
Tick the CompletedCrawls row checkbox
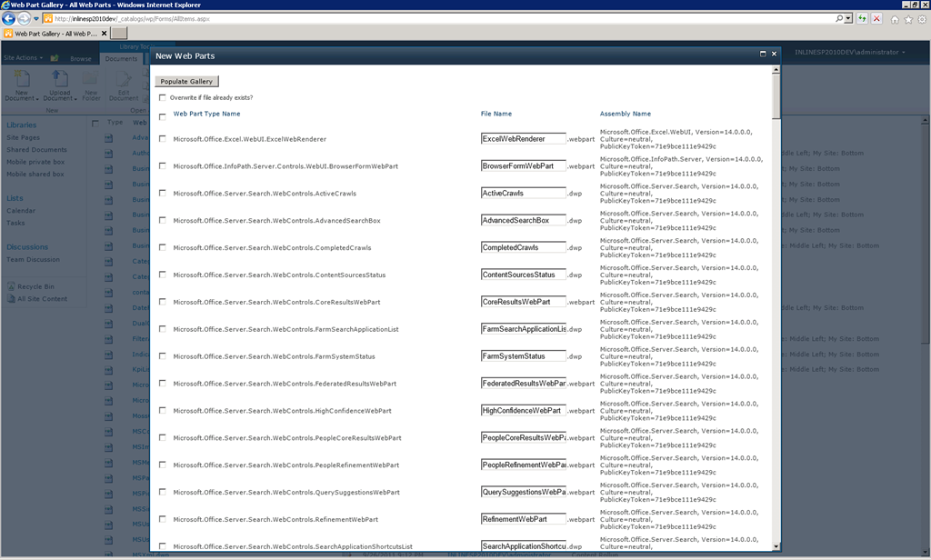162,247
